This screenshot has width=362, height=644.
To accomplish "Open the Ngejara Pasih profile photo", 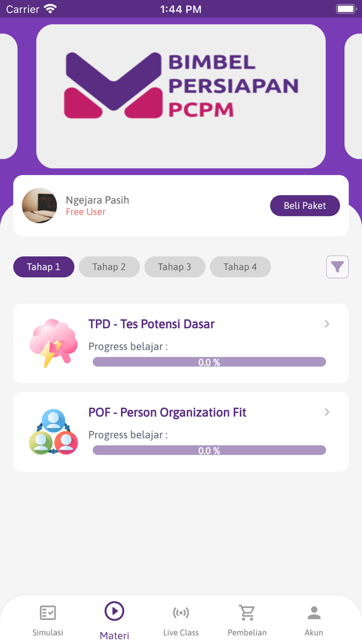I will click(x=39, y=206).
